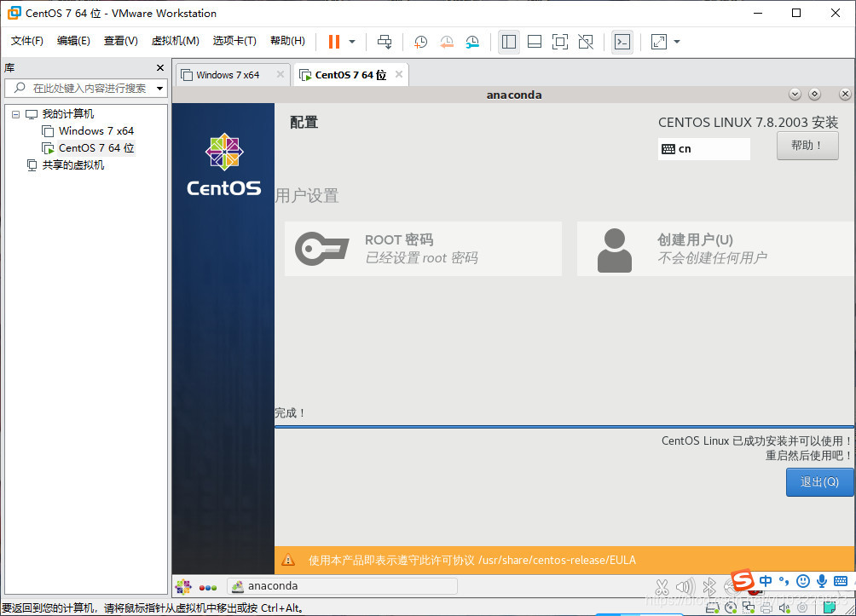Click the EULA warning triangle icon
The height and width of the screenshot is (616, 856).
288,560
